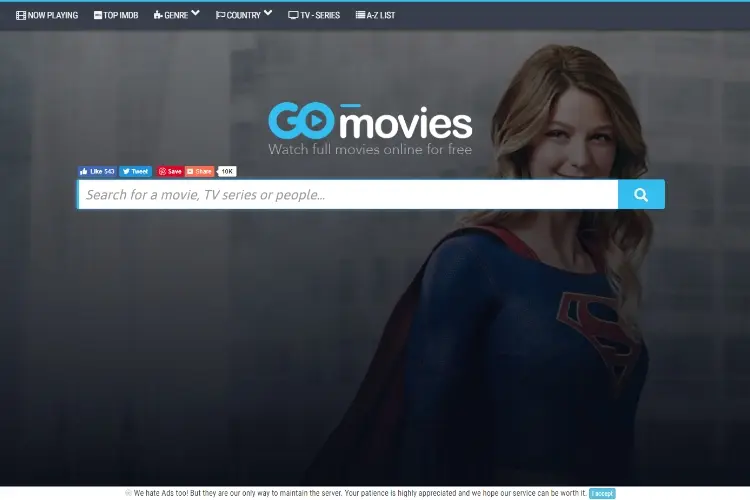Image resolution: width=750 pixels, height=500 pixels.
Task: Open the Top IMDB page
Action: [x=116, y=15]
